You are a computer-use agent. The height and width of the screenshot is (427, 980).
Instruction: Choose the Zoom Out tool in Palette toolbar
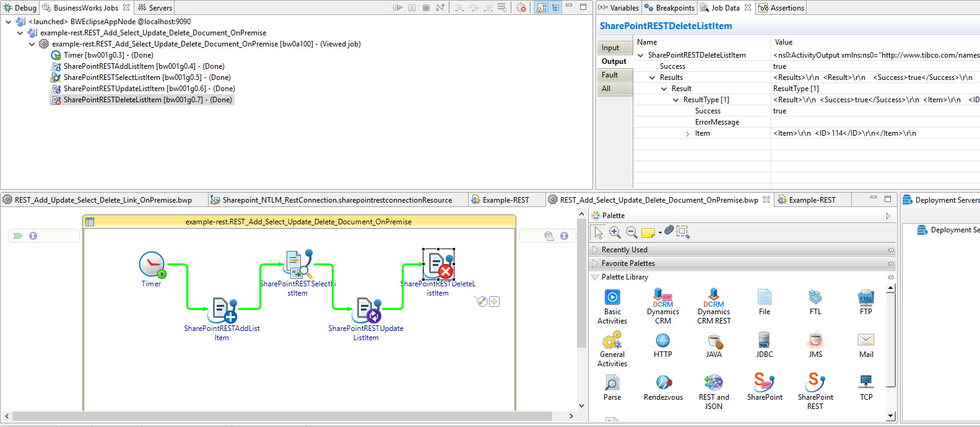coord(631,232)
